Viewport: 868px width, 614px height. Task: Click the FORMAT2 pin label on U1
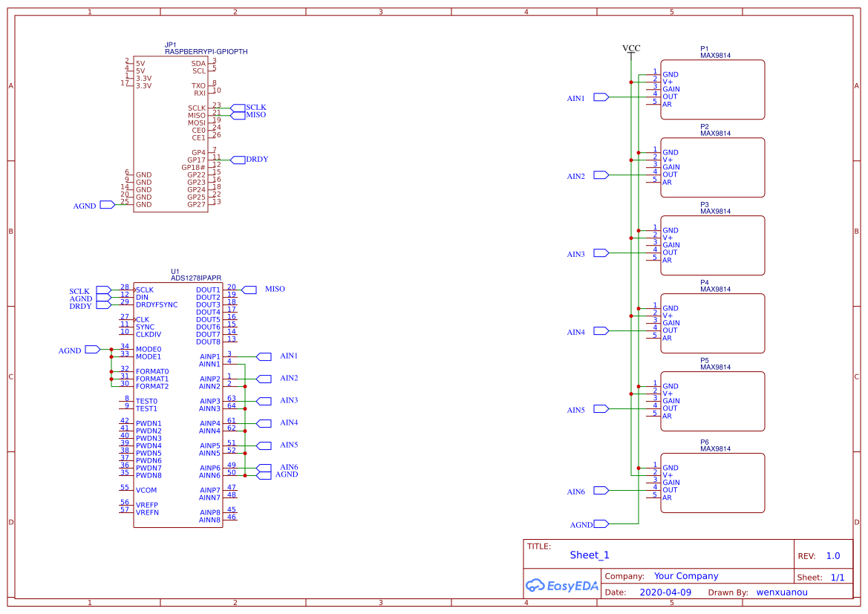point(152,387)
